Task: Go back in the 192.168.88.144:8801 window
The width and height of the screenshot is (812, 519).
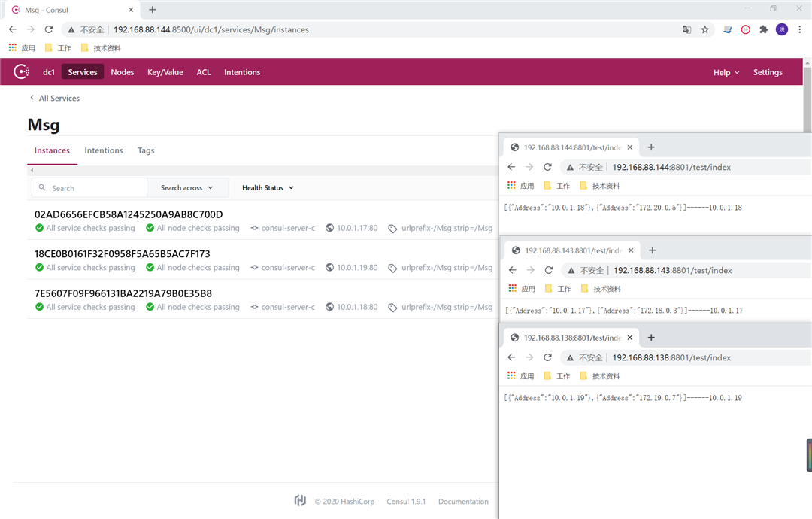Action: tap(512, 167)
